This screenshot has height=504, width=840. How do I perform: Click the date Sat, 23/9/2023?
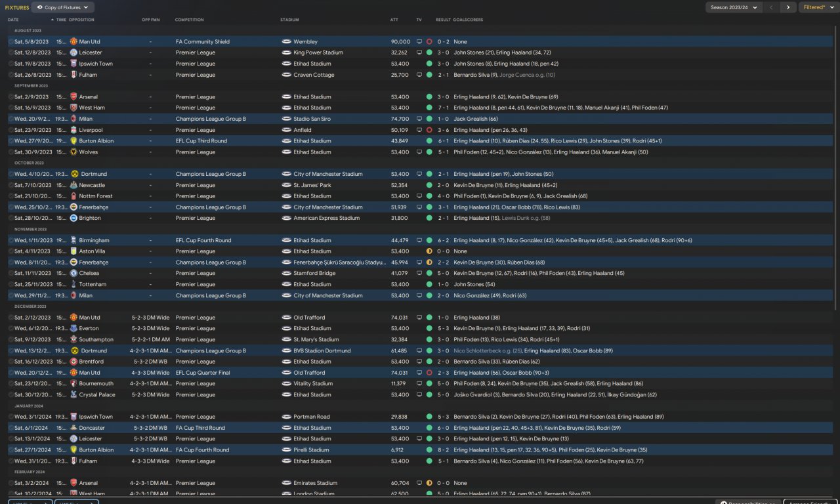click(33, 130)
